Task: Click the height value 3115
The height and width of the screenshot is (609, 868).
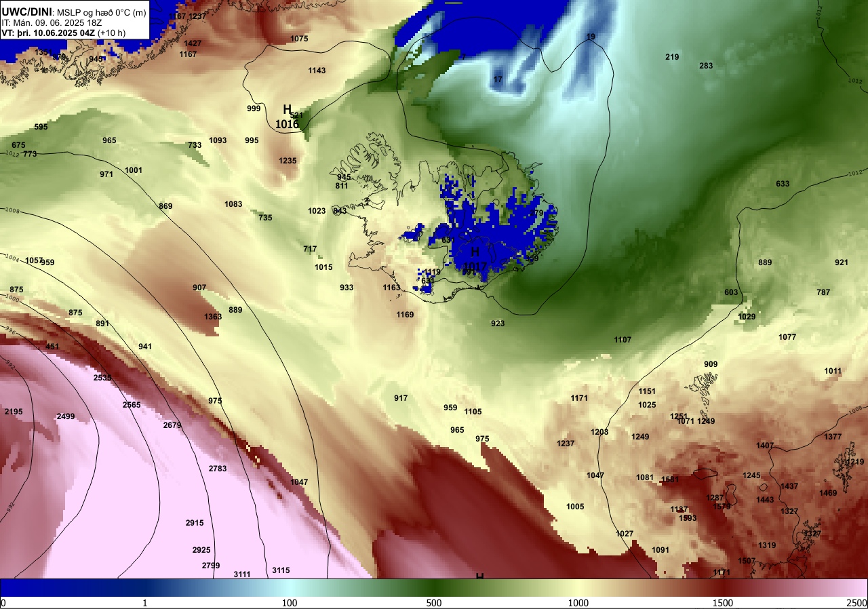Action: (x=281, y=570)
